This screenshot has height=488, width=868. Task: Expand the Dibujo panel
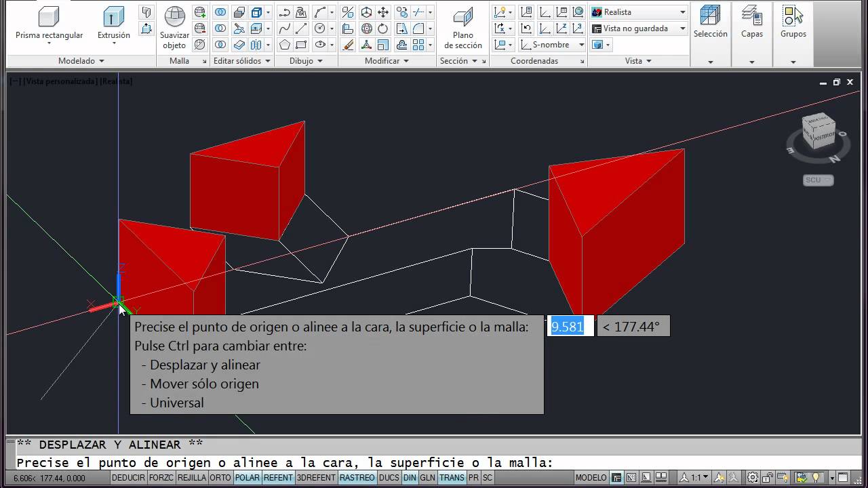[x=306, y=61]
